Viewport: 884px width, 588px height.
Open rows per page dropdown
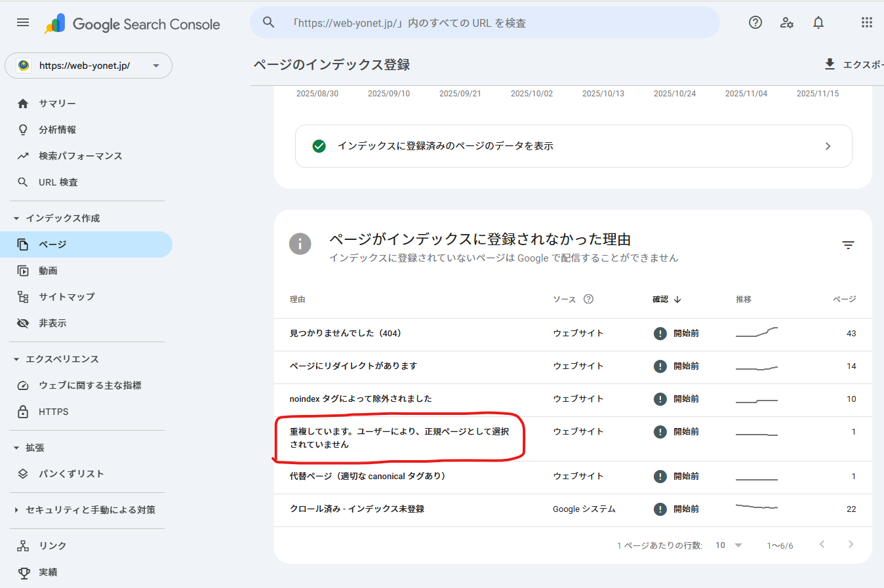point(729,545)
